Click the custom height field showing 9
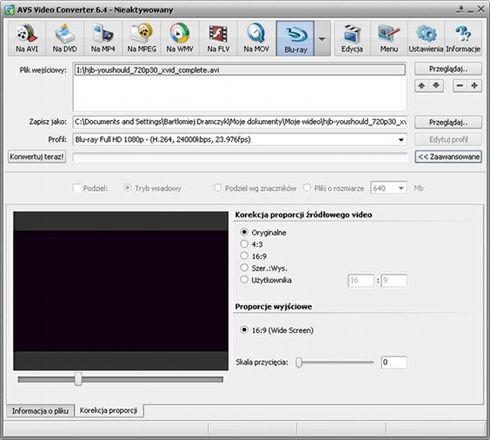Viewport: 490px width, 440px height. pos(394,280)
